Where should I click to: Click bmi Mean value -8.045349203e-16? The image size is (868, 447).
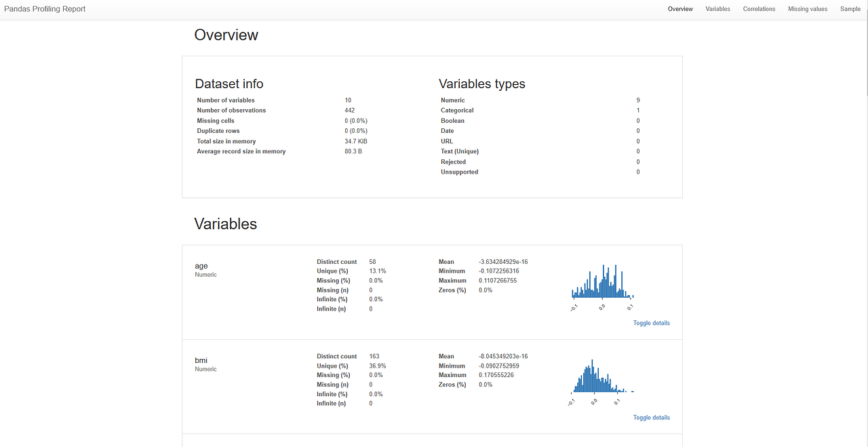click(x=503, y=356)
